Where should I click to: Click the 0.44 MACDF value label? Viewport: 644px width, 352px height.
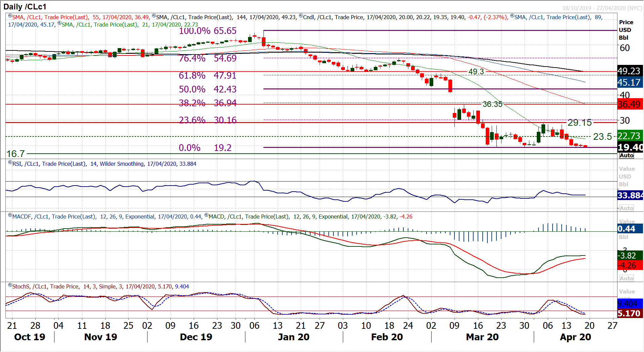[630, 229]
